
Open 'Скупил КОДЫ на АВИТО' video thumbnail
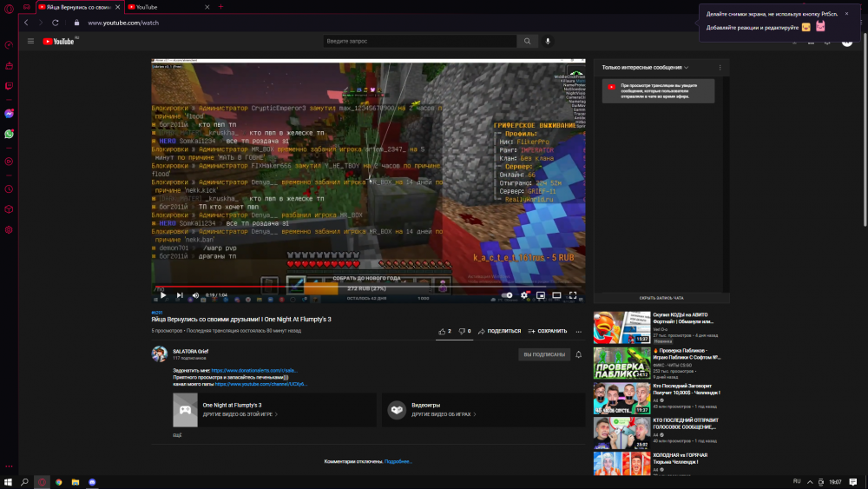click(x=621, y=327)
